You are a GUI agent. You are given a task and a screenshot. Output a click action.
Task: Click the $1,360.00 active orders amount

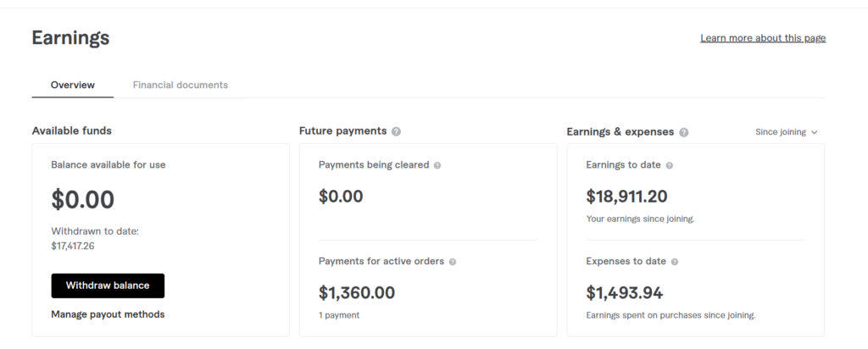(357, 293)
